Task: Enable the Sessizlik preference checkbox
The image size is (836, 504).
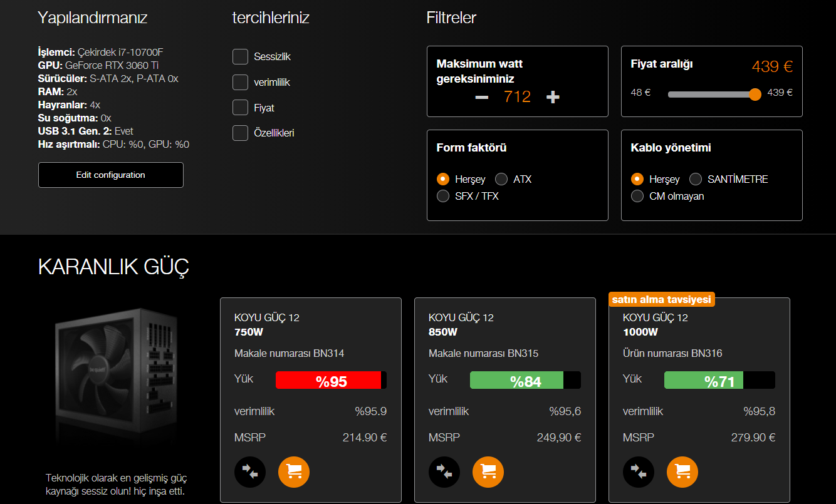Action: tap(240, 57)
